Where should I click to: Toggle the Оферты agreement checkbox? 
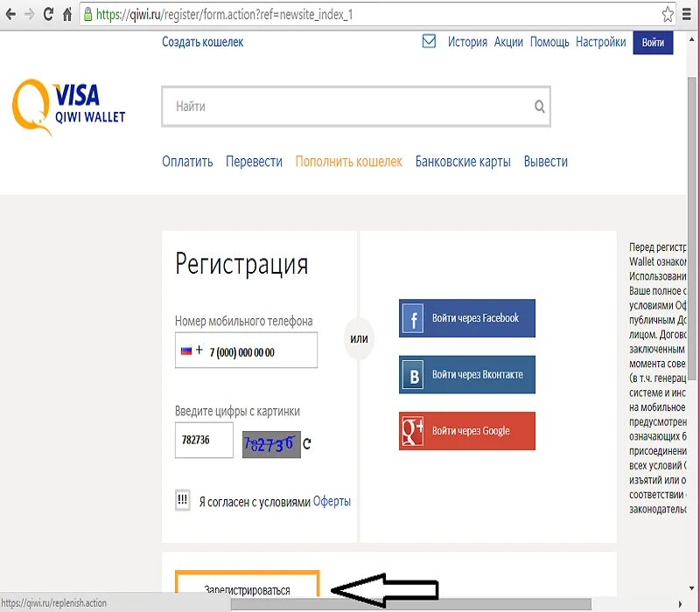(x=183, y=500)
